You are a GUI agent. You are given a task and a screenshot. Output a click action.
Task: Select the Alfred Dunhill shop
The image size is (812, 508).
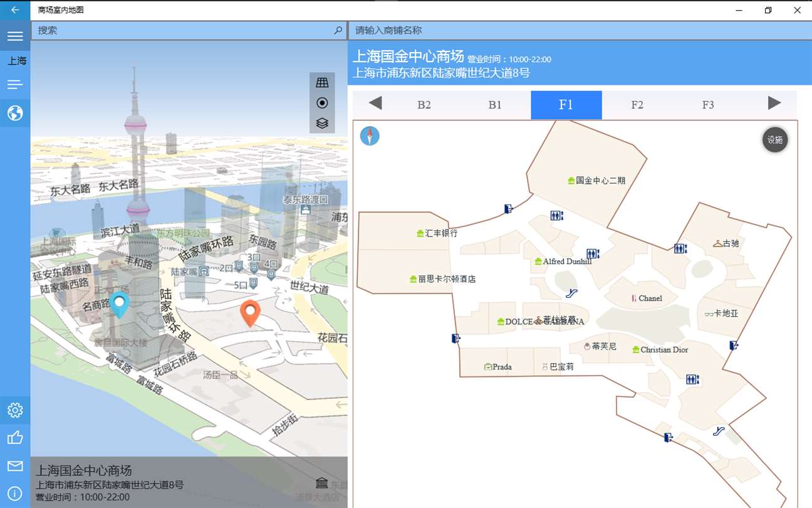point(563,262)
